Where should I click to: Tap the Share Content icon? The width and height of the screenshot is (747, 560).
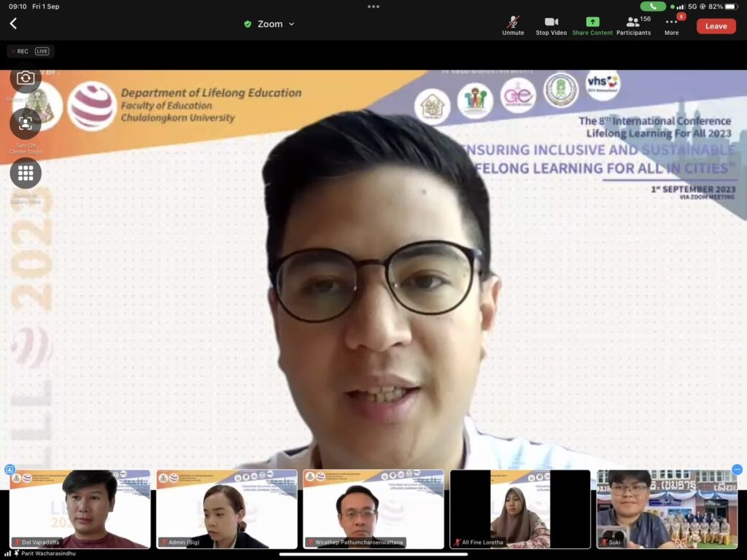click(x=592, y=24)
